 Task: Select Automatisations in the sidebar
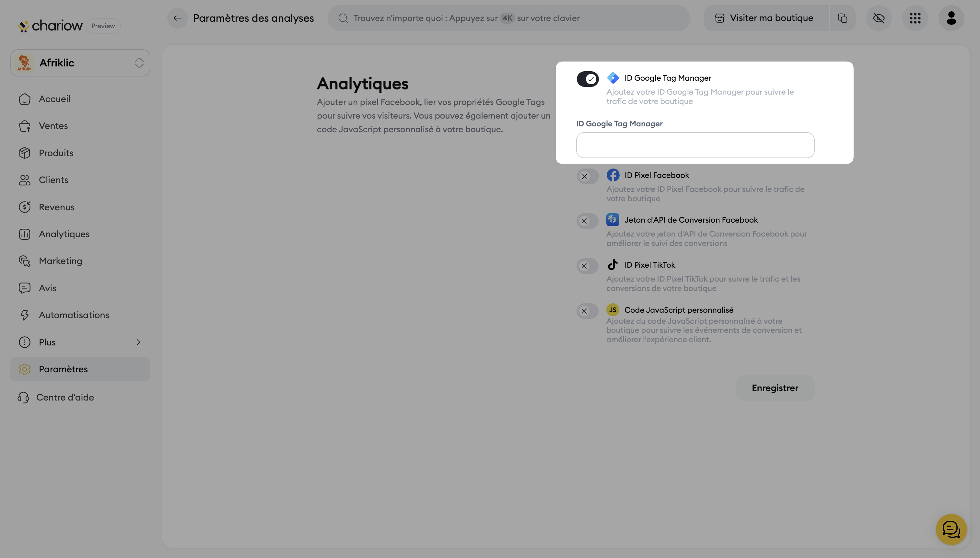(x=74, y=315)
